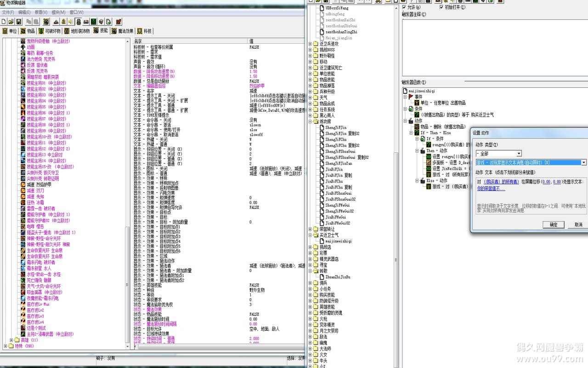Expand the 荣誉转让 folder
This screenshot has height=368, width=588.
click(310, 229)
